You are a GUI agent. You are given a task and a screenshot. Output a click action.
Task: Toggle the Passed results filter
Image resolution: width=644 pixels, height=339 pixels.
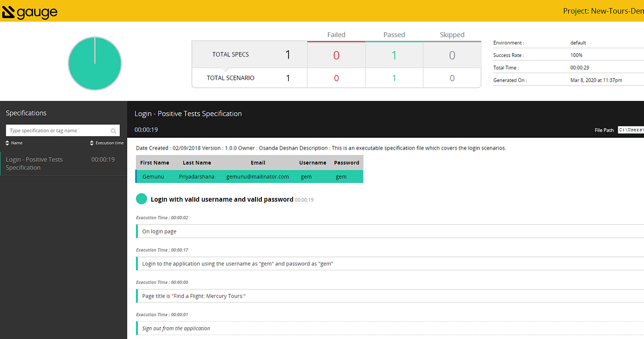coord(394,34)
